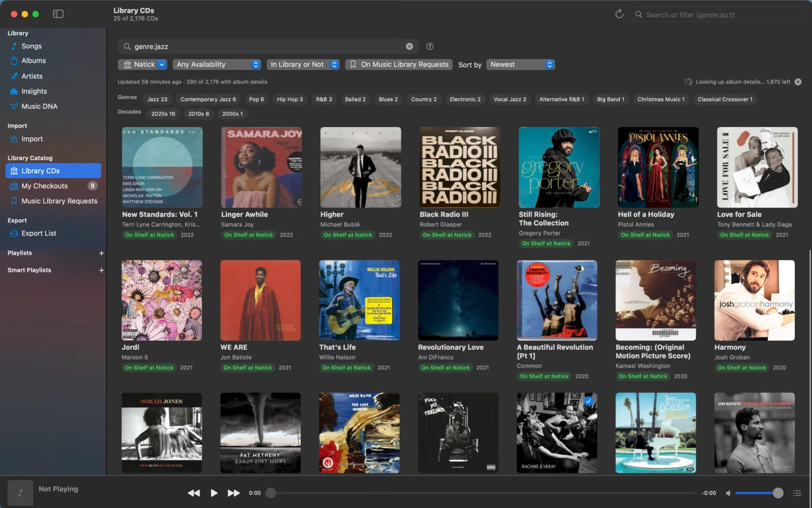Screen dimensions: 812x508
Task: Toggle the Hip Hop 3 genre filter
Action: (x=290, y=100)
